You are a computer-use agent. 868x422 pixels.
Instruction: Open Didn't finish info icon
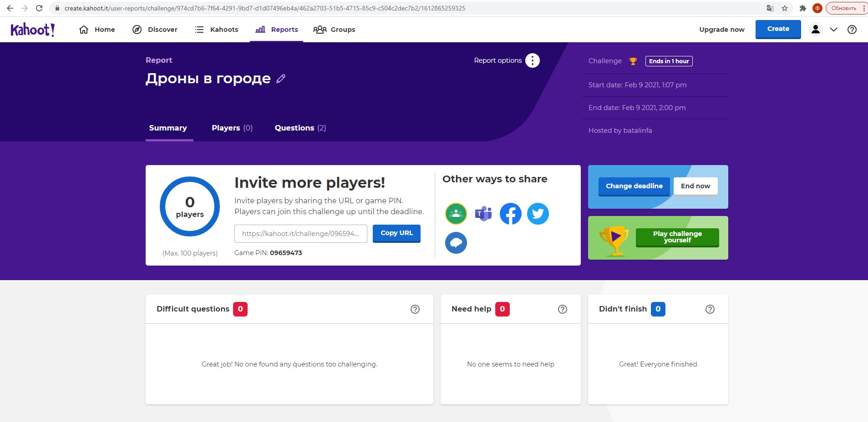point(710,309)
